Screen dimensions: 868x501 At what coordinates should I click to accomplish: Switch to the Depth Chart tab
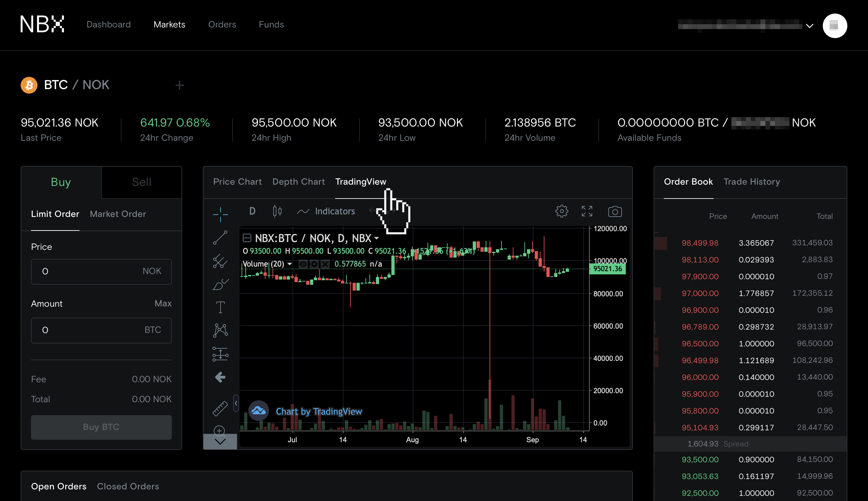[x=298, y=182]
